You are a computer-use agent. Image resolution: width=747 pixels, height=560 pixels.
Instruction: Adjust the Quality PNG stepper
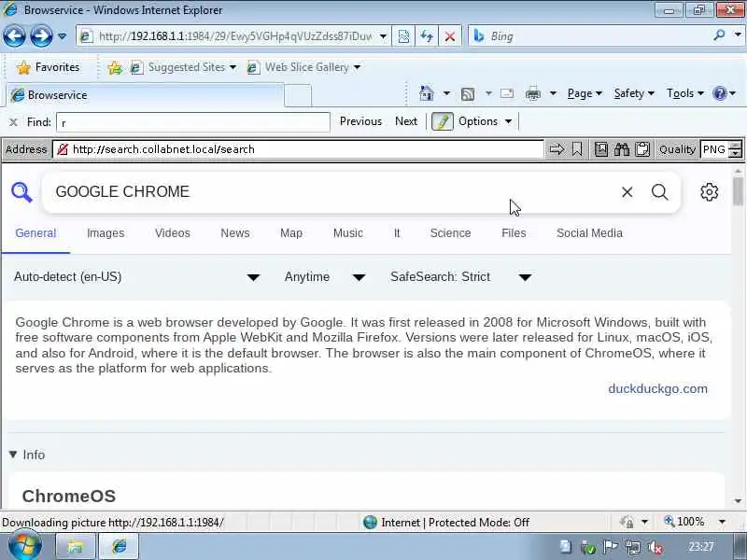click(736, 149)
